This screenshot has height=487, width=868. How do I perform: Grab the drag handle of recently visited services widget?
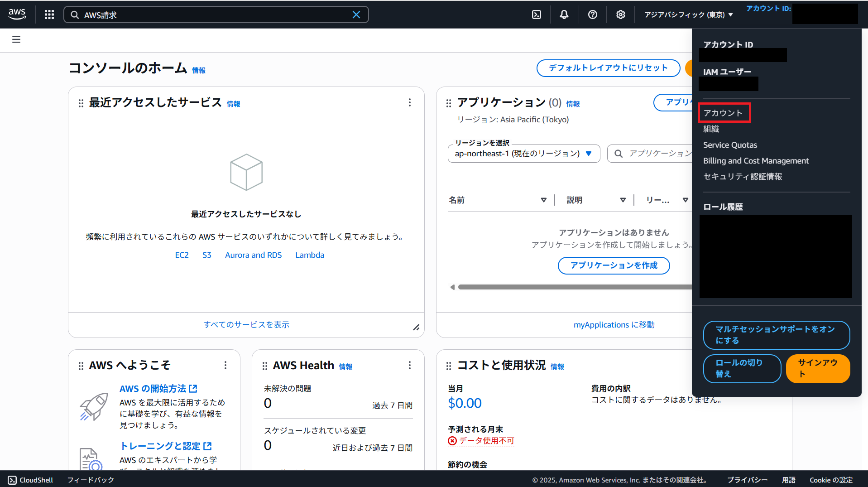pos(81,103)
